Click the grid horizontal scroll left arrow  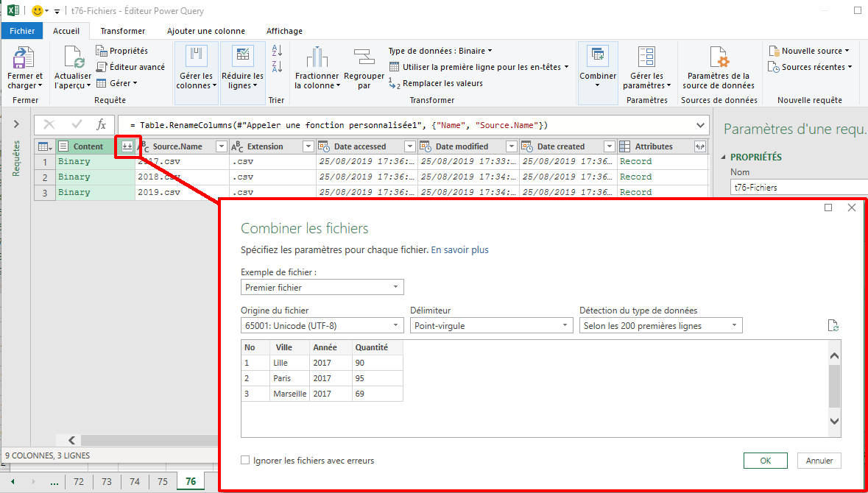click(72, 441)
